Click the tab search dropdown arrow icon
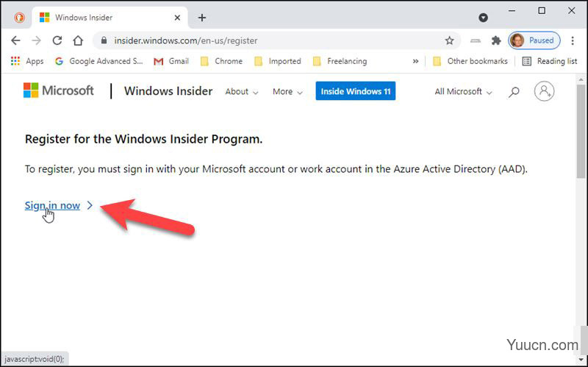588x367 pixels. [484, 18]
